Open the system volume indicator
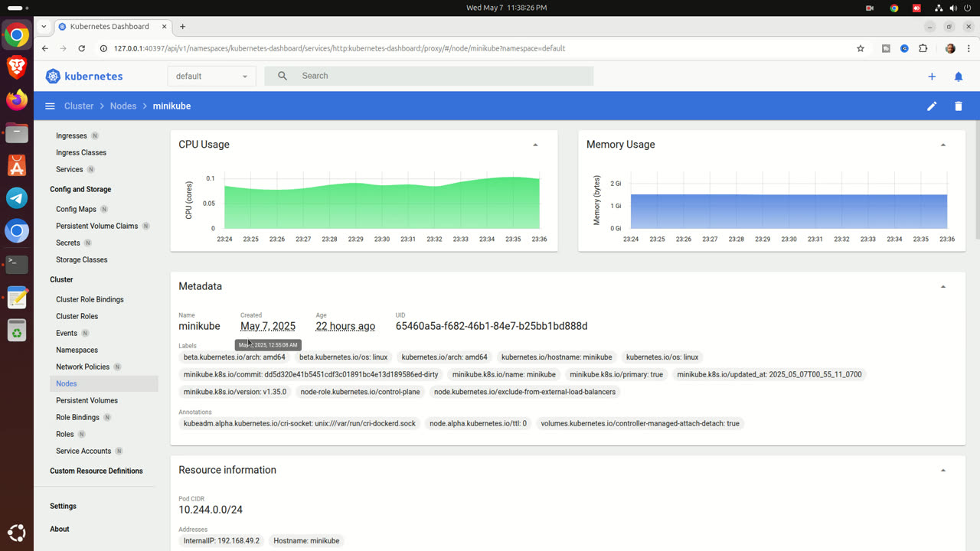Image resolution: width=980 pixels, height=551 pixels. pos(953,8)
